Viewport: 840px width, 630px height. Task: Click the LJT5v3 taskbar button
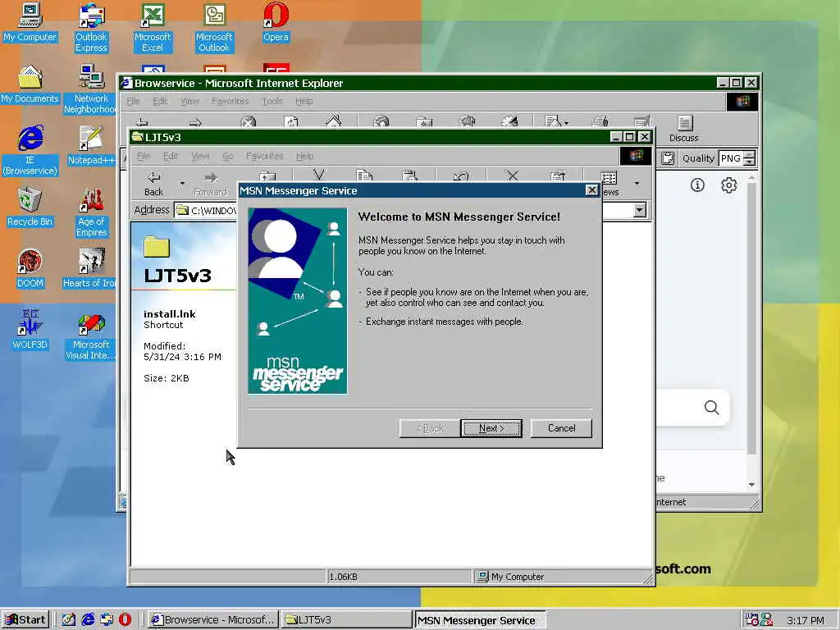(346, 620)
